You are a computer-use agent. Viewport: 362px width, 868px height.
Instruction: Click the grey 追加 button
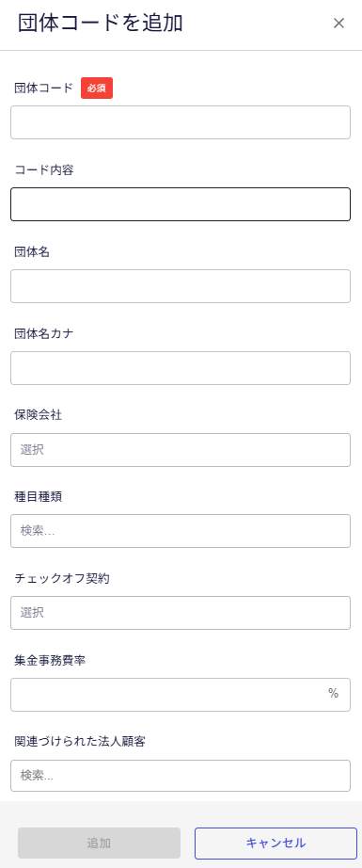point(99,844)
